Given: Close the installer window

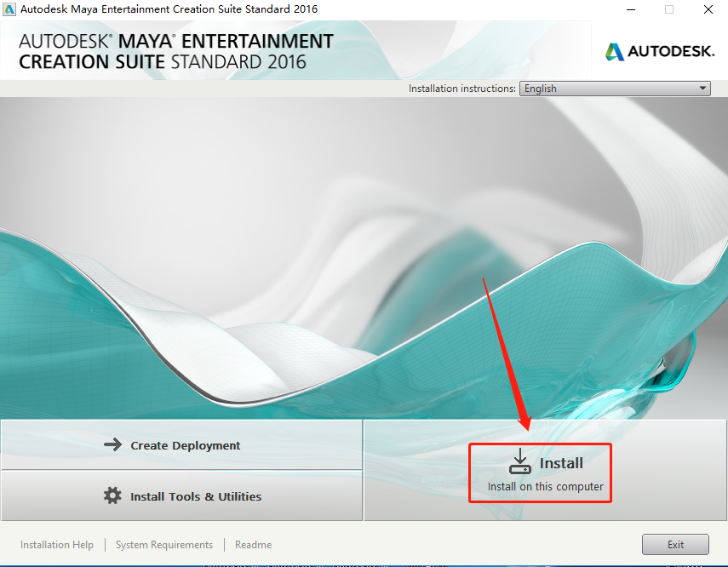Looking at the screenshot, I should [708, 9].
